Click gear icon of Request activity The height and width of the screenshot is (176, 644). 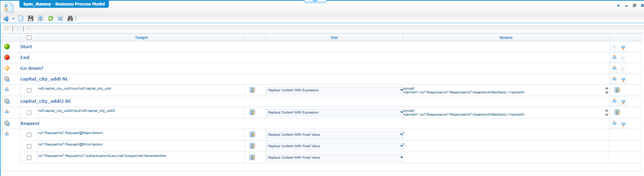point(7,123)
